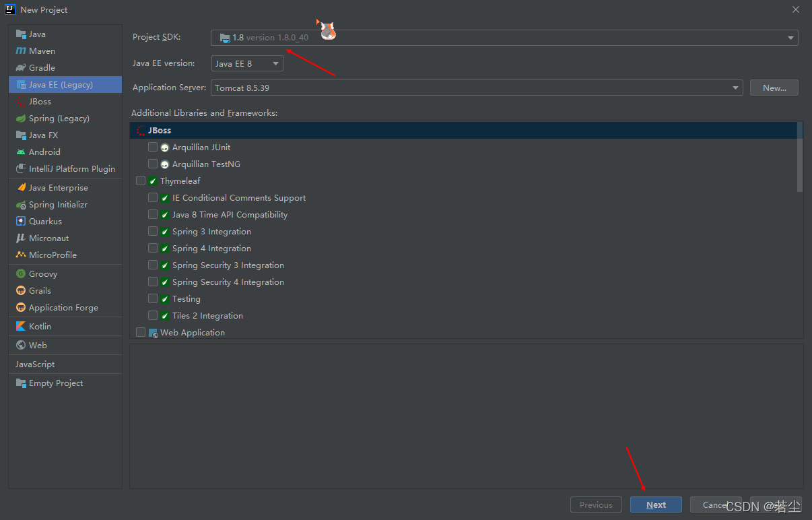Enable Spring 4 Integration checkbox
The height and width of the screenshot is (520, 812).
(x=153, y=248)
